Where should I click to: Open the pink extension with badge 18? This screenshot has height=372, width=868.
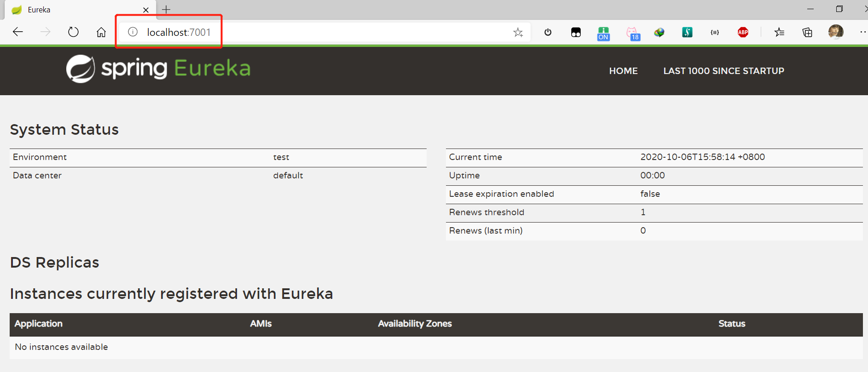[633, 33]
